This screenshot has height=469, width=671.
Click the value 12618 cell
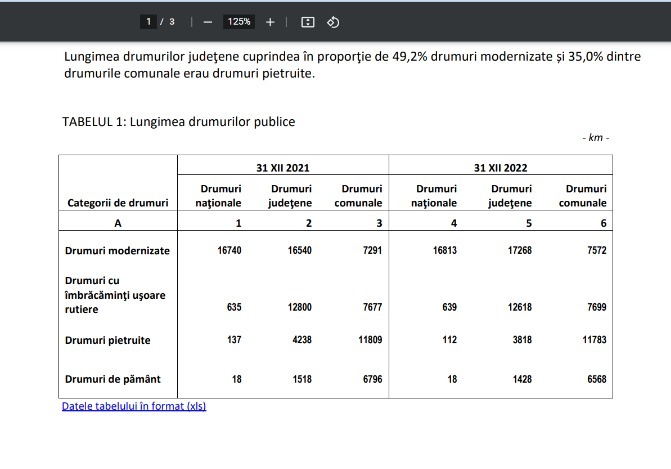pos(520,307)
